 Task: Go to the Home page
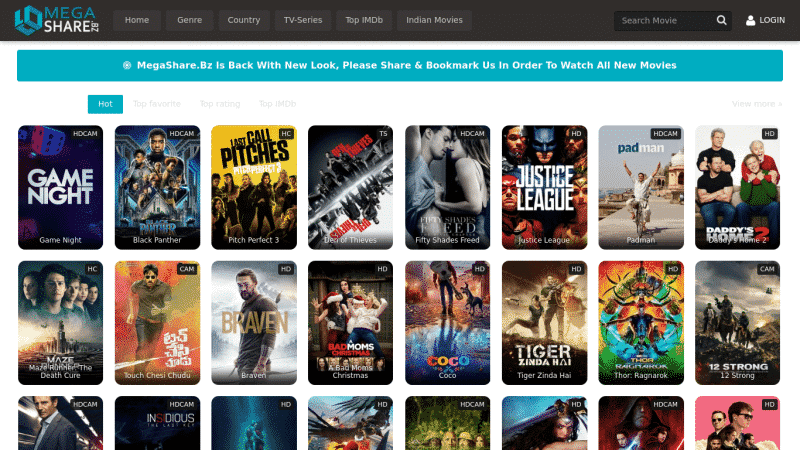(137, 20)
